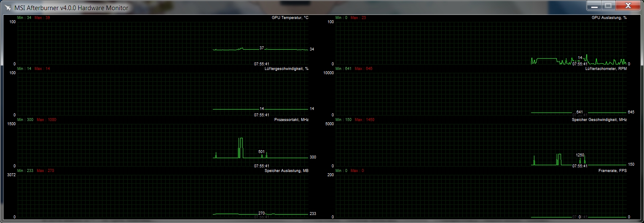Click the tall spike in the Prozessortakt curve
This screenshot has width=644, height=223.
click(x=241, y=148)
